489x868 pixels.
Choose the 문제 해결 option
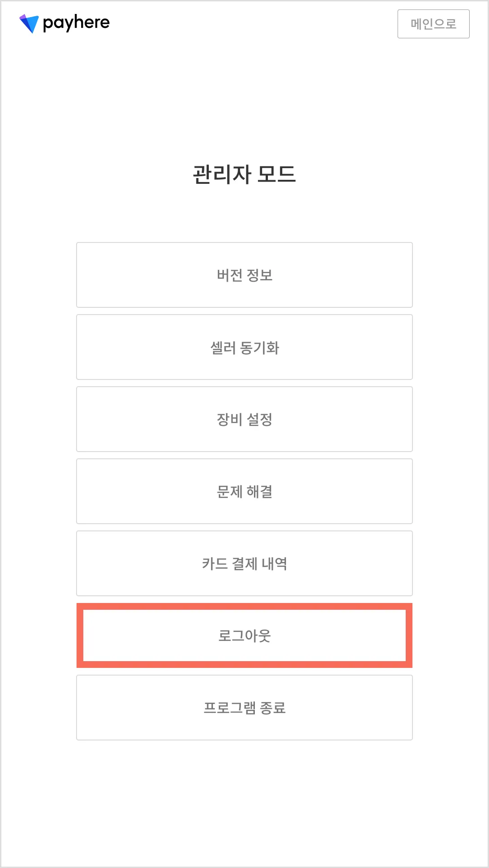click(x=244, y=491)
